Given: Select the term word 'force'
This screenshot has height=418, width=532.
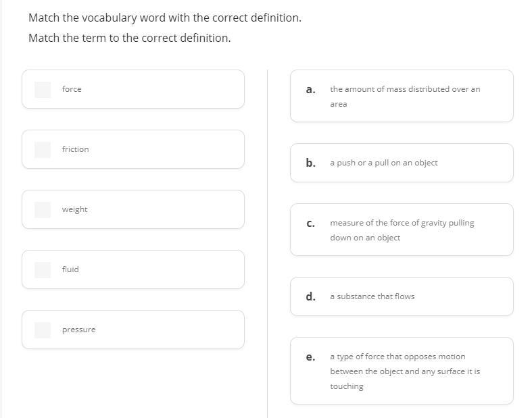Looking at the screenshot, I should (72, 89).
